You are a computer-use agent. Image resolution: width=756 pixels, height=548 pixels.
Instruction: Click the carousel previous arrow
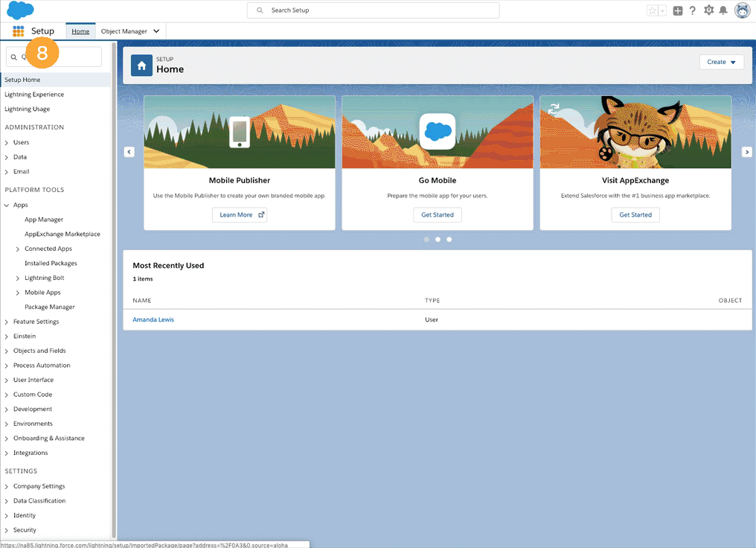129,152
